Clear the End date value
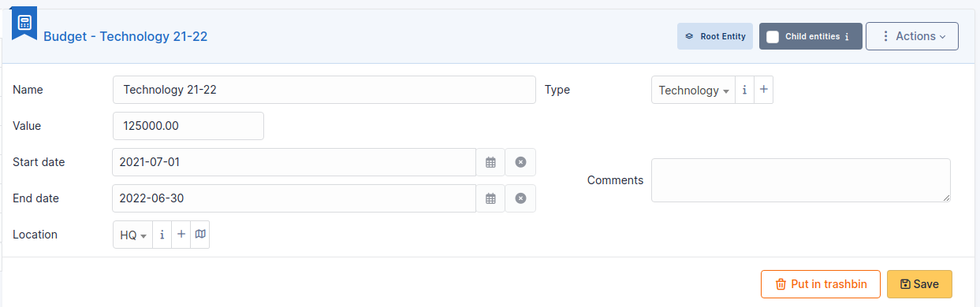This screenshot has width=980, height=307. [x=520, y=198]
